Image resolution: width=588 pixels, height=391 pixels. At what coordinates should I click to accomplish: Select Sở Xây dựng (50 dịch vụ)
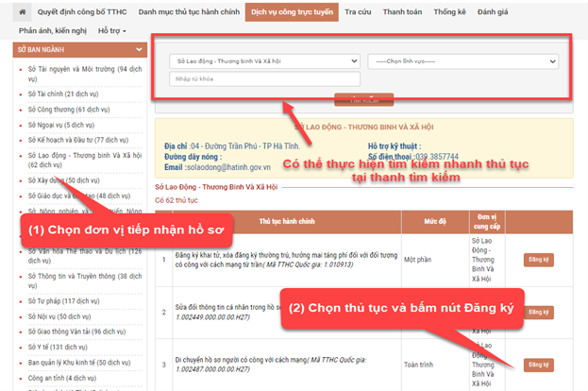pos(64,180)
